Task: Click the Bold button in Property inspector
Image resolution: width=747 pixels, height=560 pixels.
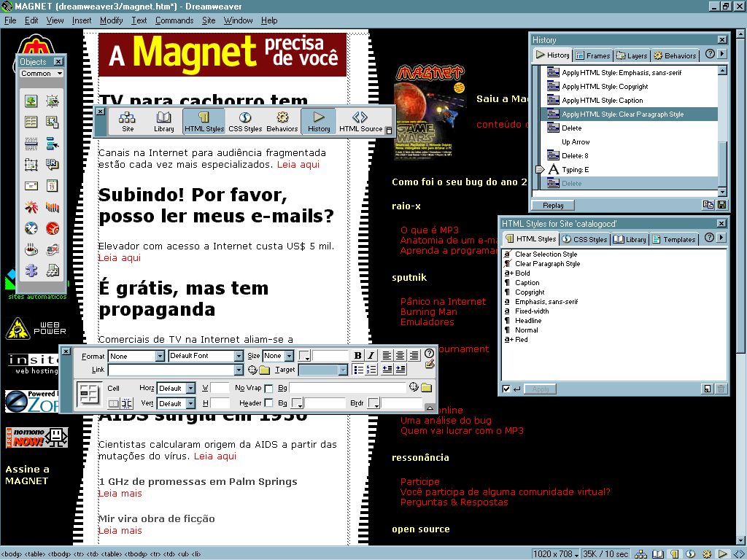Action: (x=357, y=356)
